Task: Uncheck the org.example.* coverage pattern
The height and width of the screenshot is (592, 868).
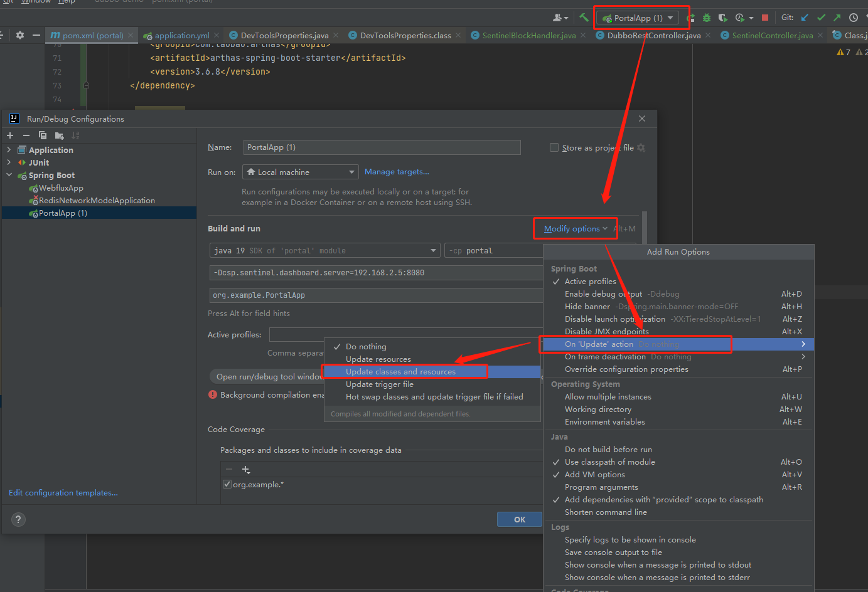Action: click(227, 484)
